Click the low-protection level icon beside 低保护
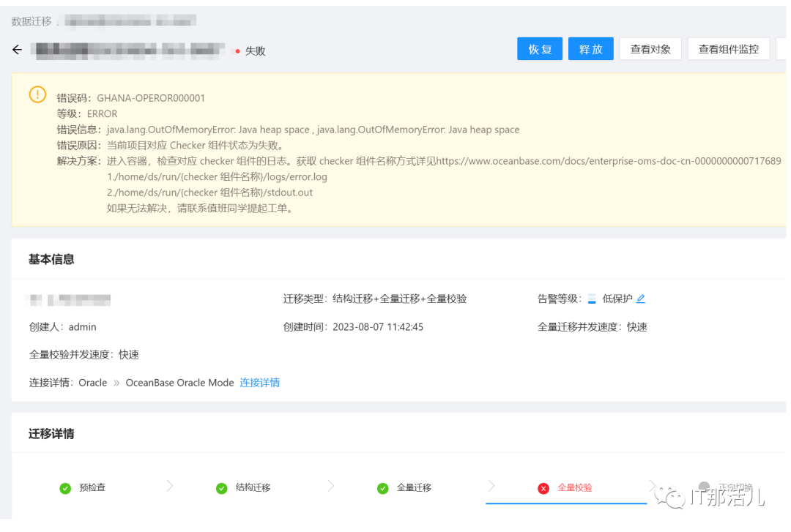Viewport: 791px width, 532px height. click(x=592, y=299)
